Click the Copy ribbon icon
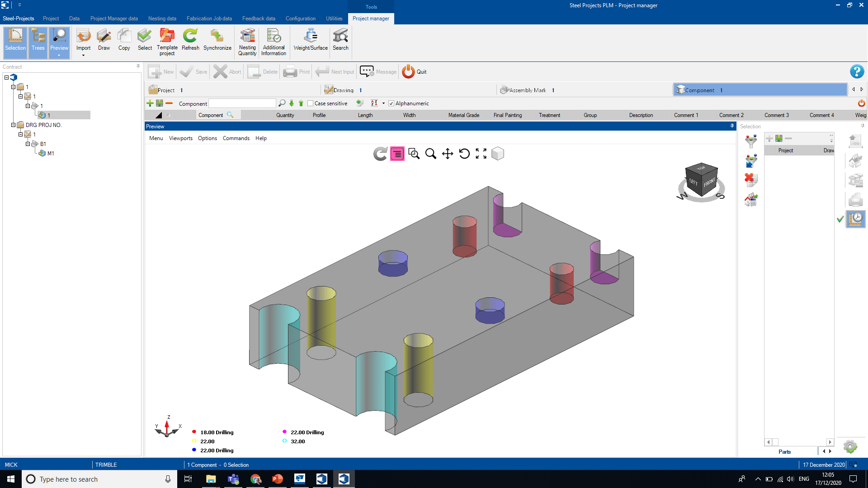The height and width of the screenshot is (488, 868). 124,36
